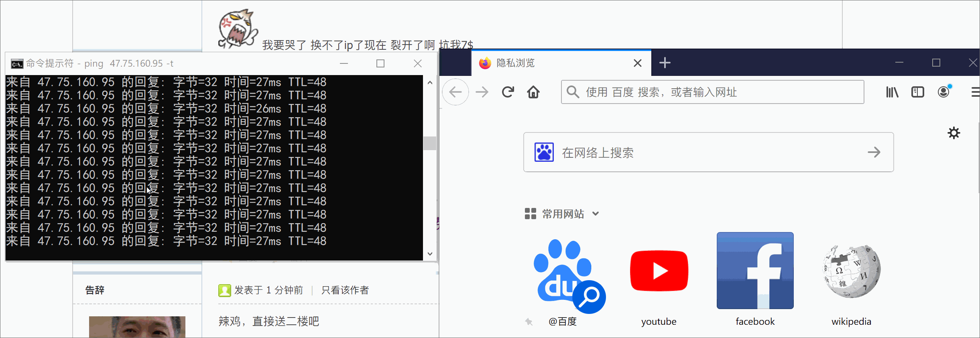Click the text 辣鸡，直接送二楼吧
The height and width of the screenshot is (338, 980).
pyautogui.click(x=269, y=321)
